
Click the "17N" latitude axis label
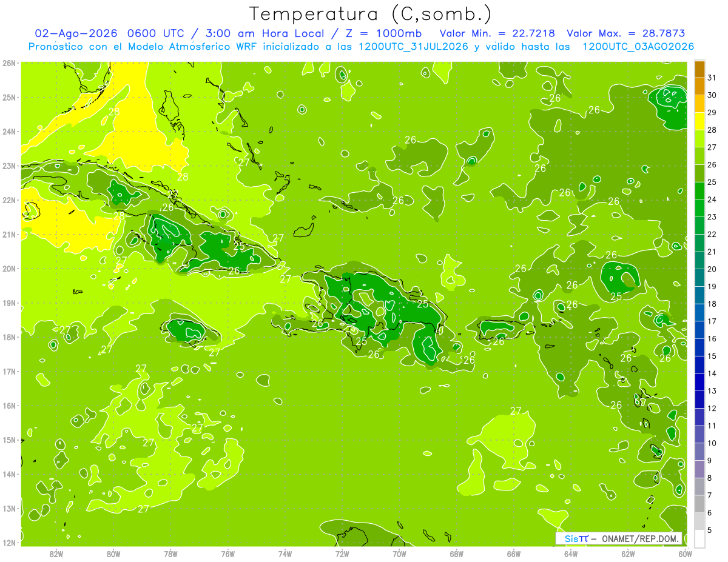[9, 371]
